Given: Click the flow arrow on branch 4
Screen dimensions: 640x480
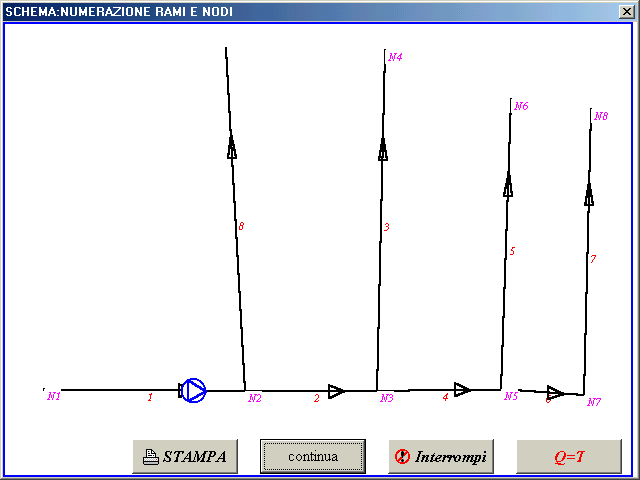Looking at the screenshot, I should pyautogui.click(x=462, y=389).
